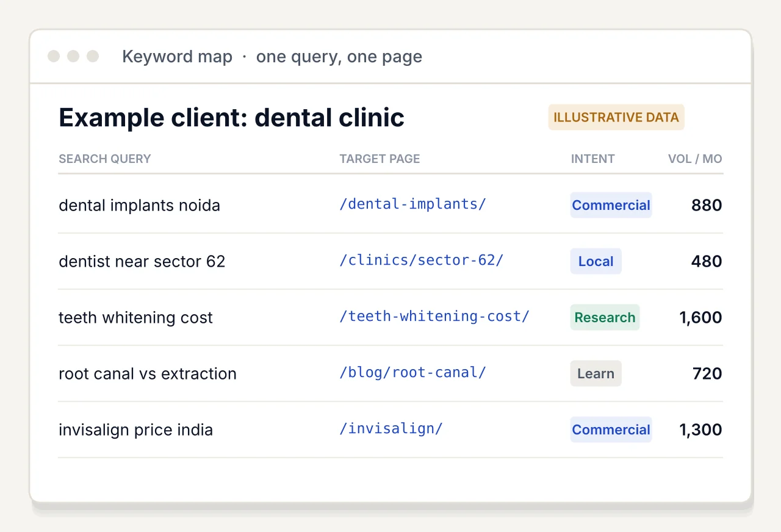Open the /teeth-whitening-cost/ link
The image size is (781, 532).
tap(434, 316)
